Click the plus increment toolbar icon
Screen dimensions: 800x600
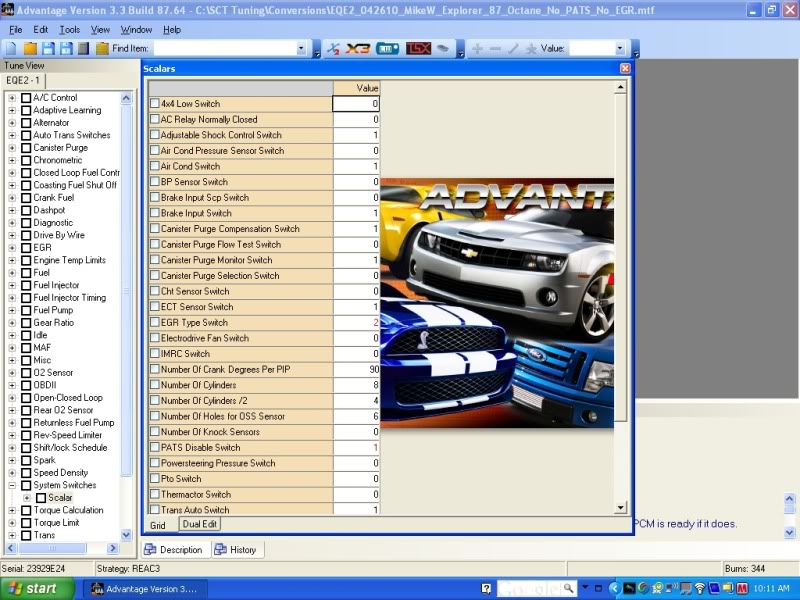pos(477,48)
